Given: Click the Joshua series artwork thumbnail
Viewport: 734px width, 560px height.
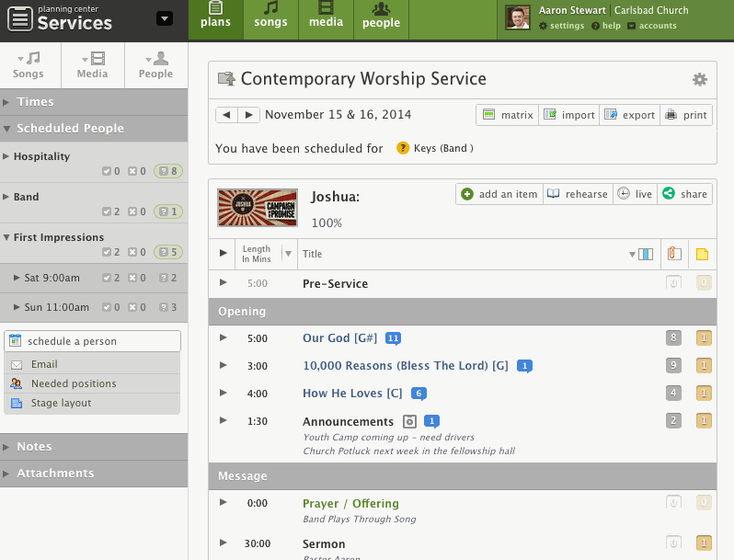Looking at the screenshot, I should pos(257,208).
